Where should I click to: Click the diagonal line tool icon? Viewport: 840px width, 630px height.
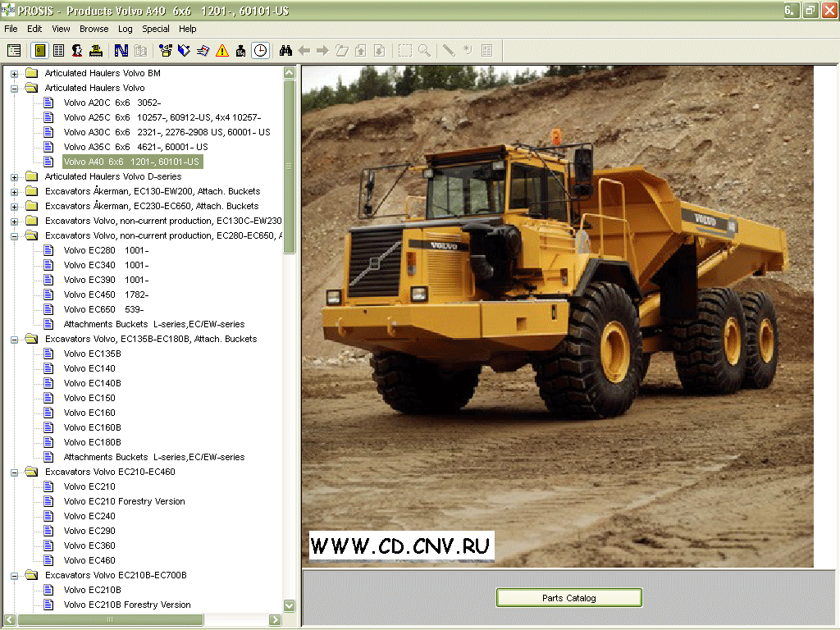point(449,50)
